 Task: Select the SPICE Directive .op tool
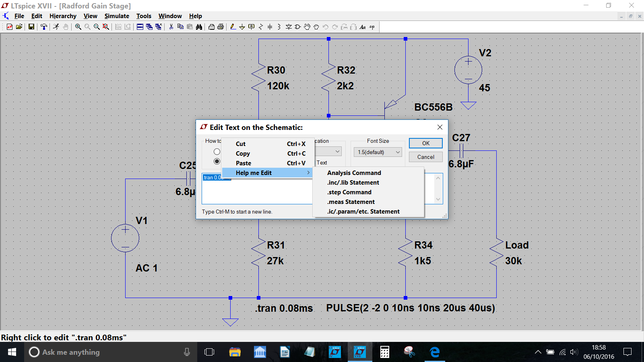[372, 27]
